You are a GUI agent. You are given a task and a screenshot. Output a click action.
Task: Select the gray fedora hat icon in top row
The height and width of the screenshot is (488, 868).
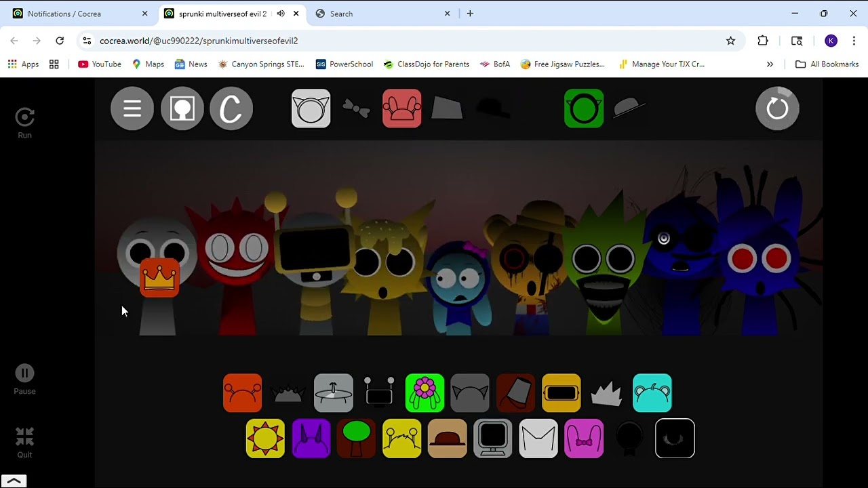point(629,108)
